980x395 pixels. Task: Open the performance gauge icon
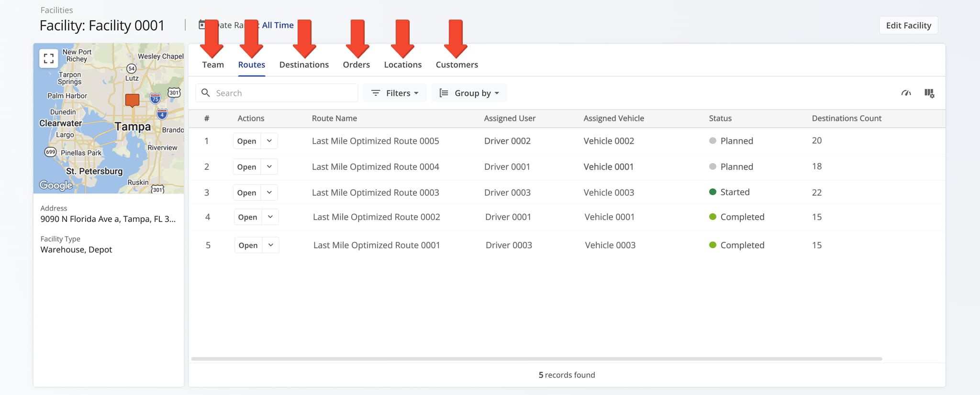click(906, 93)
